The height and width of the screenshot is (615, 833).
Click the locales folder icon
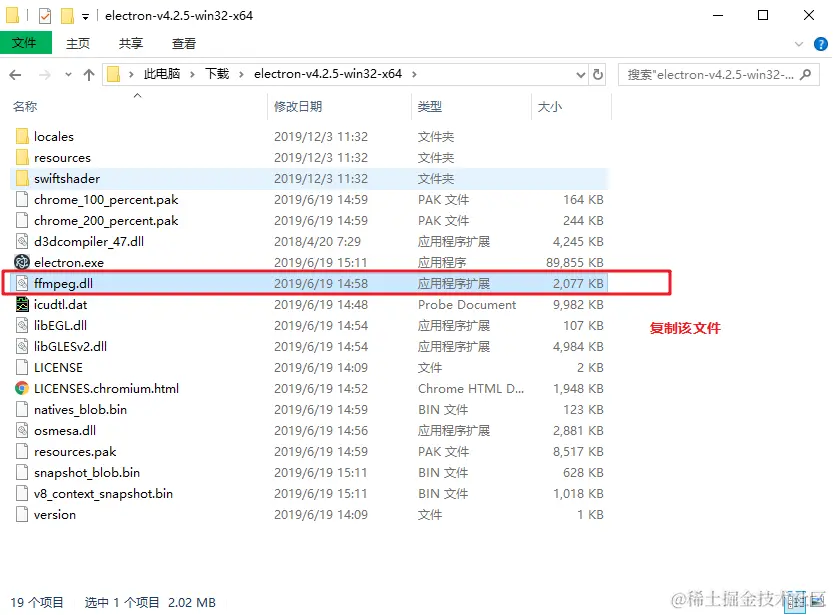tap(22, 136)
